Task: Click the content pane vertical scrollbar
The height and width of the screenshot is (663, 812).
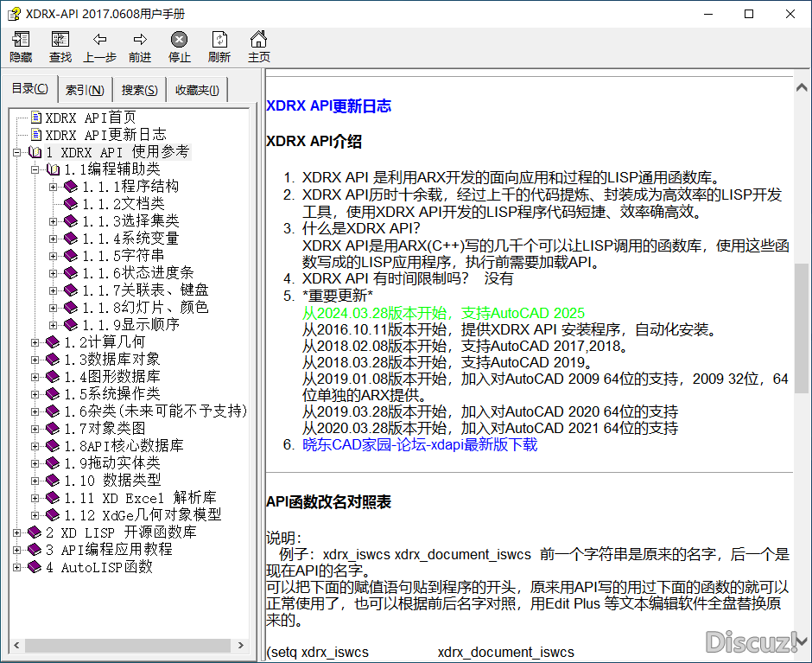Action: (801, 328)
